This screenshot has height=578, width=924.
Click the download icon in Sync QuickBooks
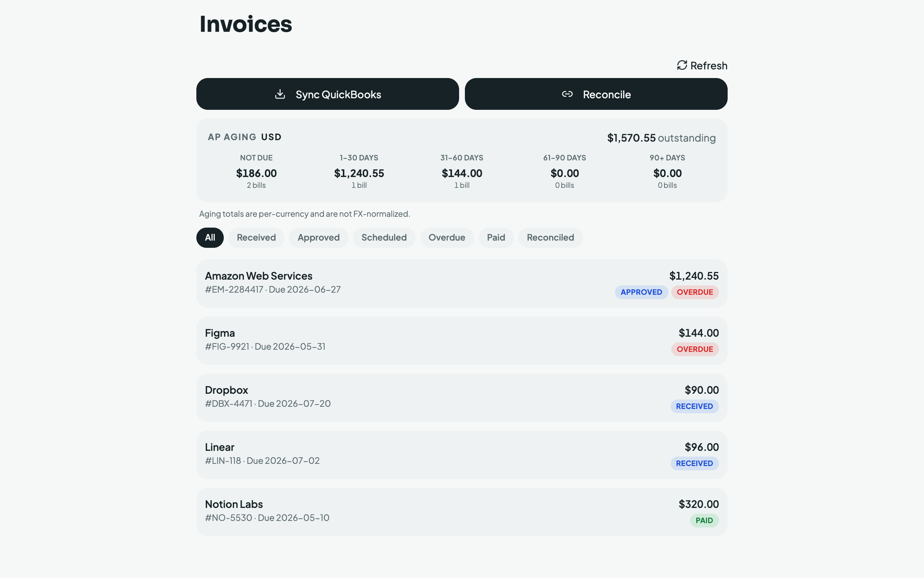click(280, 94)
